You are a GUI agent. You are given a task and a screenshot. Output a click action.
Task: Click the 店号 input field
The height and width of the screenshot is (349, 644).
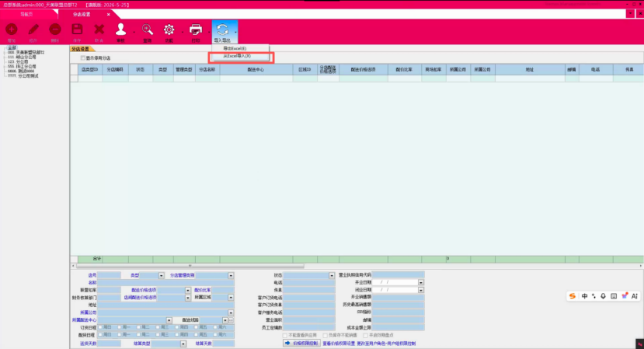[x=110, y=275]
